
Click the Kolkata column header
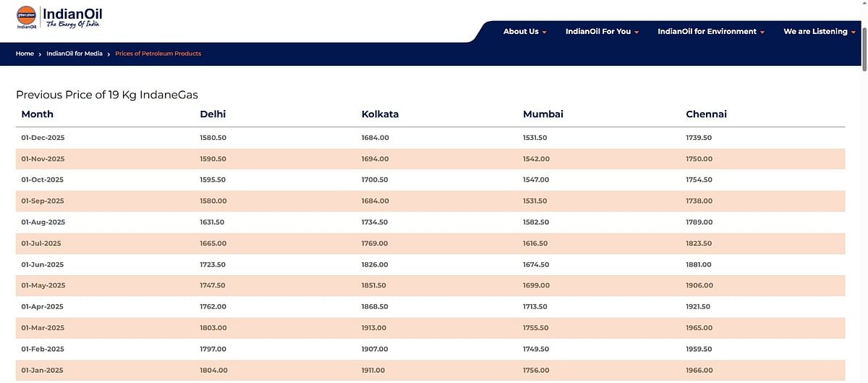(x=380, y=114)
